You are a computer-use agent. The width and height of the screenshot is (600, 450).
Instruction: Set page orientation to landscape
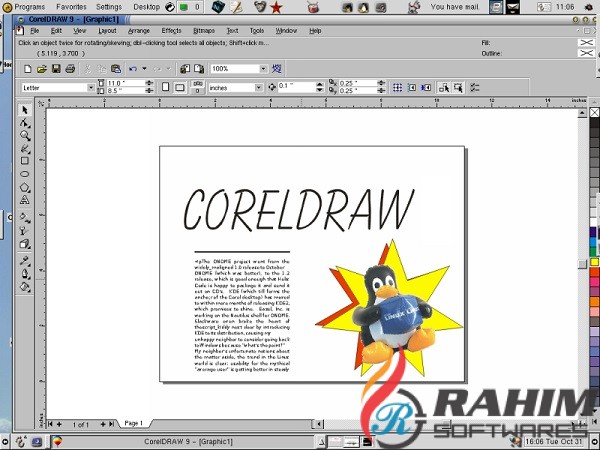(179, 87)
